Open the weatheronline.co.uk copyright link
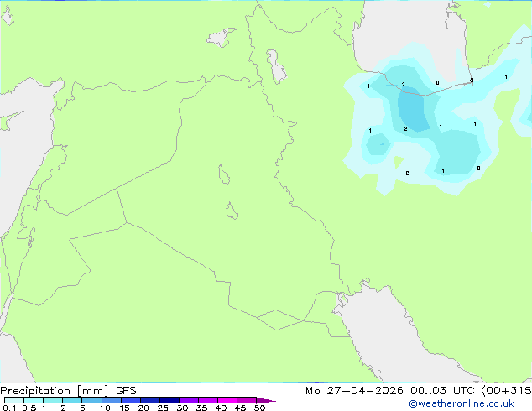This screenshot has height=411, width=532. coord(462,403)
